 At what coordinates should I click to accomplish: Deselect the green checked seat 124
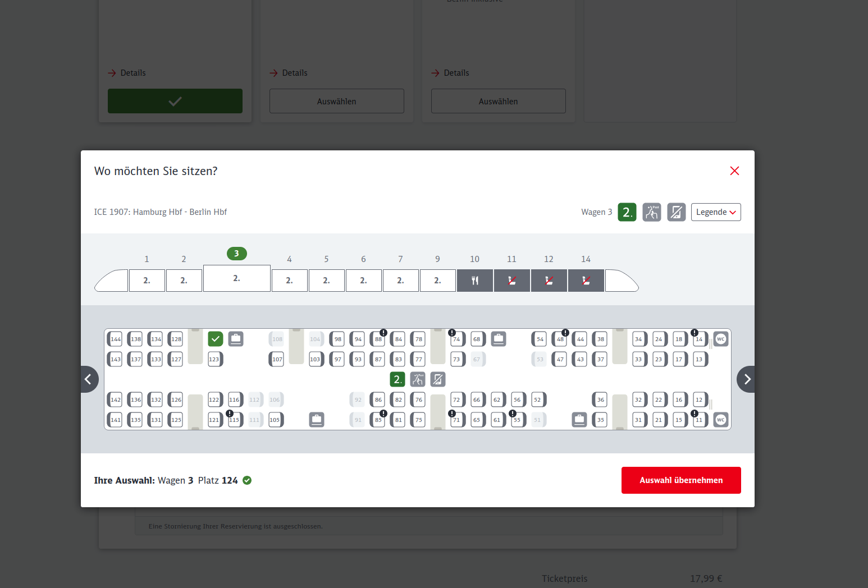(216, 339)
